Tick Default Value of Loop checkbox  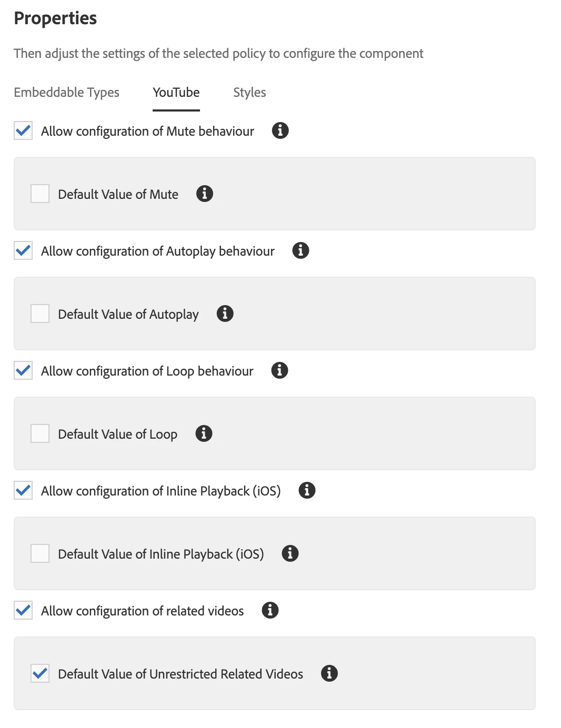tap(40, 433)
